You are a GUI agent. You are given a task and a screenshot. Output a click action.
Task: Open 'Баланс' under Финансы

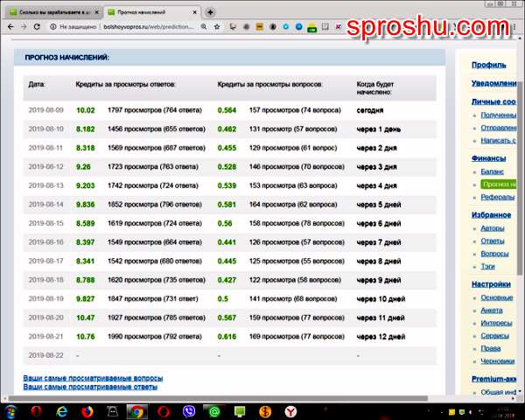coord(493,171)
